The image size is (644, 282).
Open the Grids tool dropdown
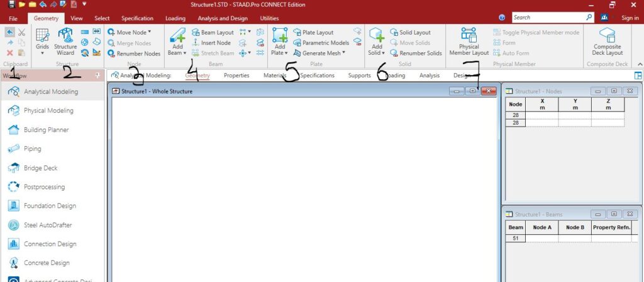[42, 42]
